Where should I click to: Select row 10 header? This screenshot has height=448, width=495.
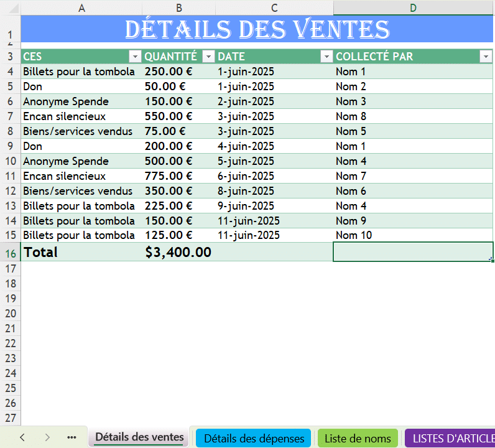(x=11, y=161)
